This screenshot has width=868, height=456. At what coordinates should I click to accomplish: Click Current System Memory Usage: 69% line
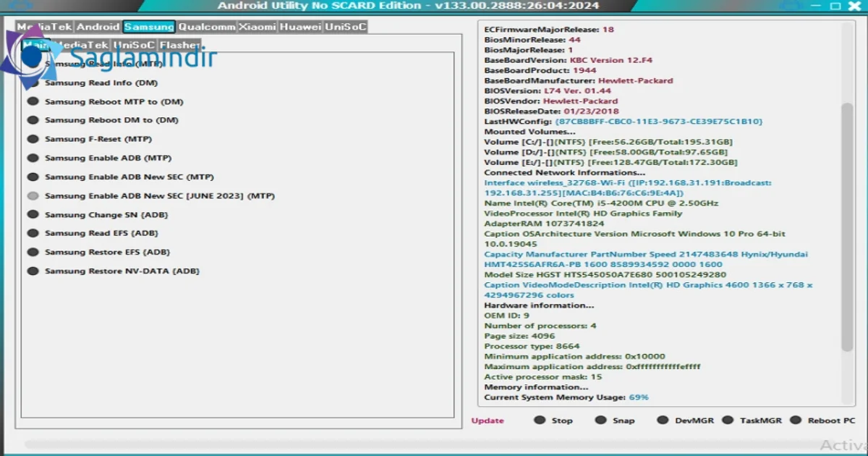pos(566,397)
